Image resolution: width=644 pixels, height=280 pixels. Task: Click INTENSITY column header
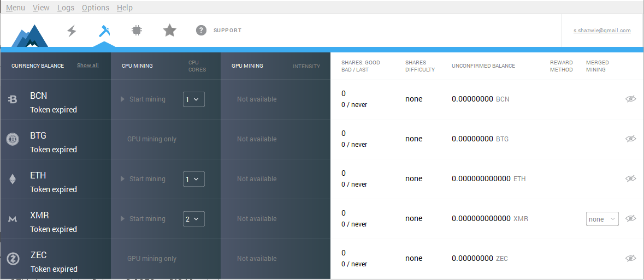tap(306, 66)
